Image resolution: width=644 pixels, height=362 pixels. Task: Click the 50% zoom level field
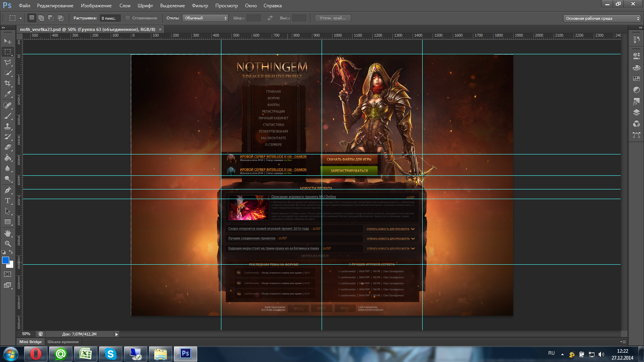click(x=27, y=334)
